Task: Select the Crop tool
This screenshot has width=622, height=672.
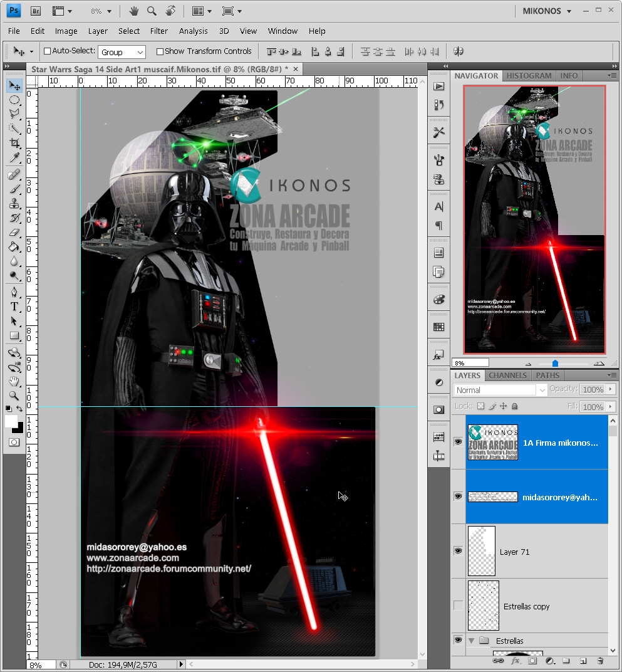Action: pos(14,143)
